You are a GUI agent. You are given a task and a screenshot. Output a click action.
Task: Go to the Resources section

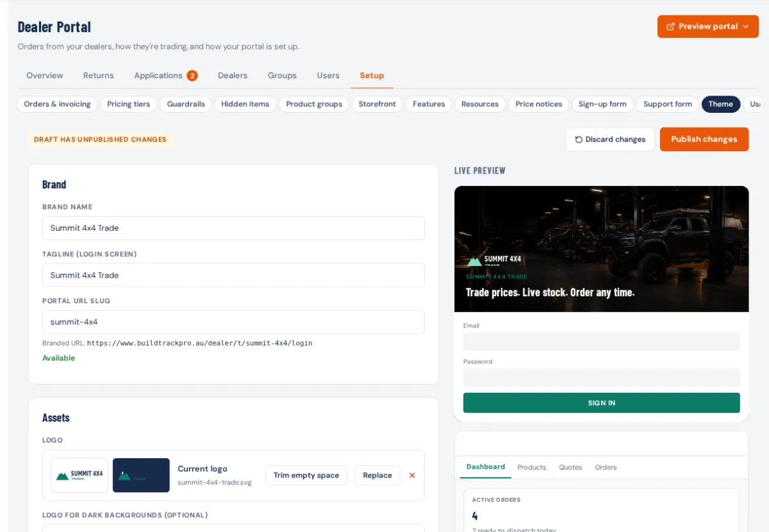coord(480,104)
